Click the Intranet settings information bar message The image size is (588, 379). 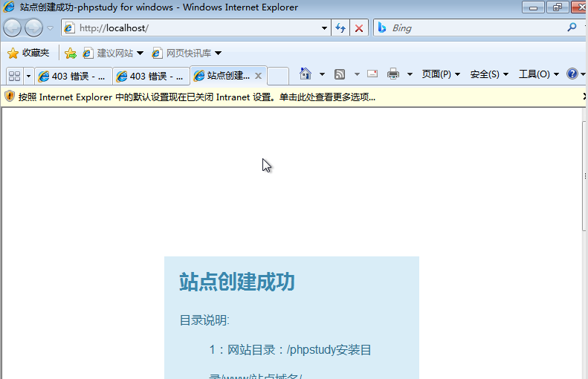coord(197,97)
